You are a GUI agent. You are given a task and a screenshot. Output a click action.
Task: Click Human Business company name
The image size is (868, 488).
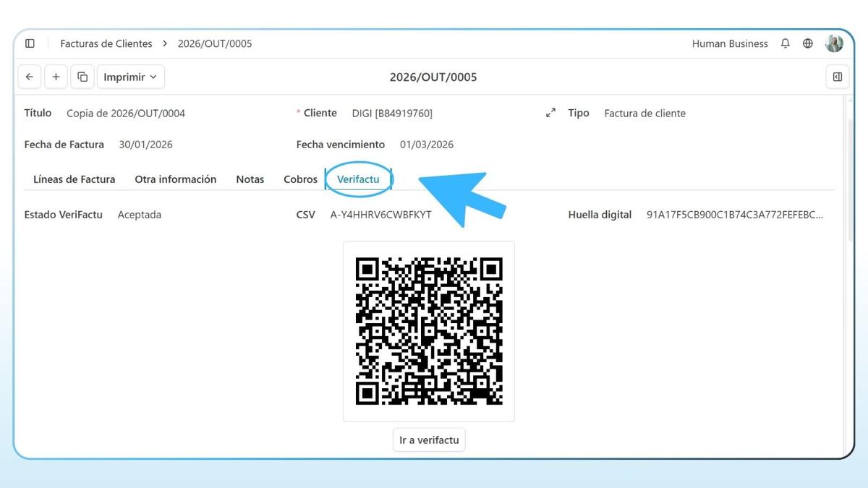pyautogui.click(x=730, y=43)
